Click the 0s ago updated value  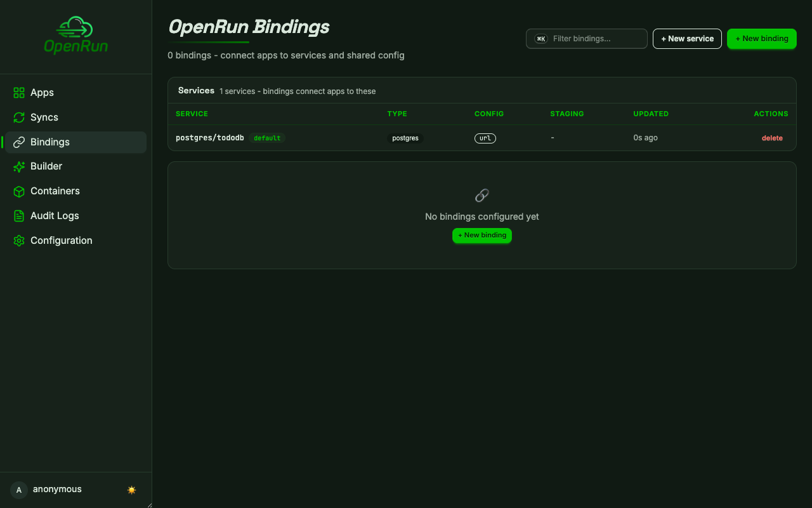[x=645, y=138]
